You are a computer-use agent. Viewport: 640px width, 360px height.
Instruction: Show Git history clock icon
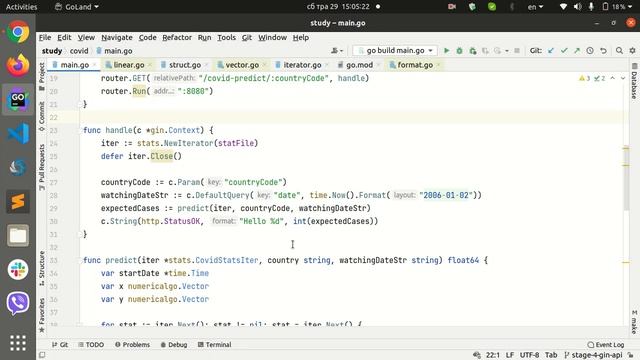(590, 51)
